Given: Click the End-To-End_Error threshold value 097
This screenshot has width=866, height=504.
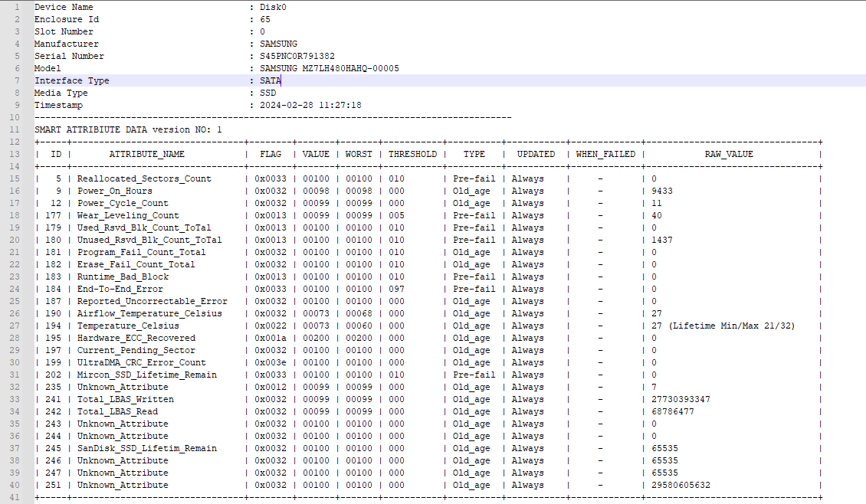Looking at the screenshot, I should (395, 289).
